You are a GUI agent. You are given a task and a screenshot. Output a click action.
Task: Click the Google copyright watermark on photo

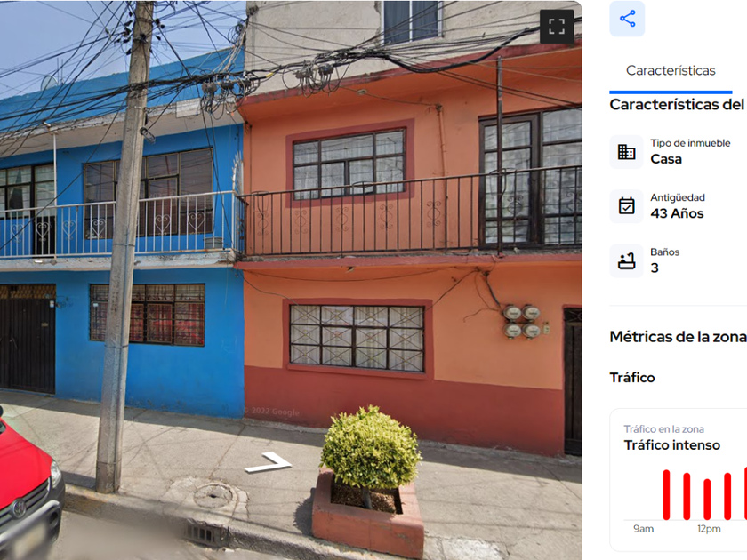pyautogui.click(x=272, y=412)
